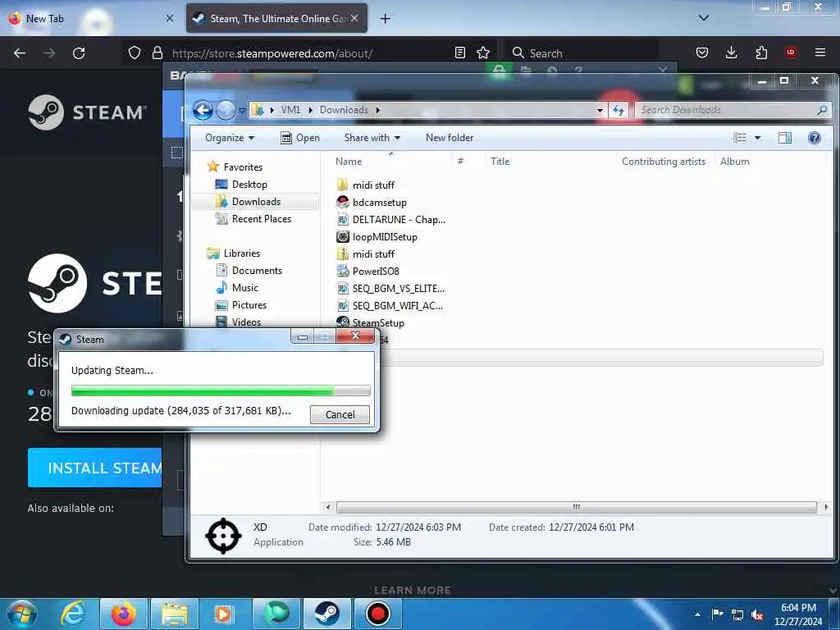Select SteamSetup installer file
This screenshot has height=630, width=840.
click(377, 323)
